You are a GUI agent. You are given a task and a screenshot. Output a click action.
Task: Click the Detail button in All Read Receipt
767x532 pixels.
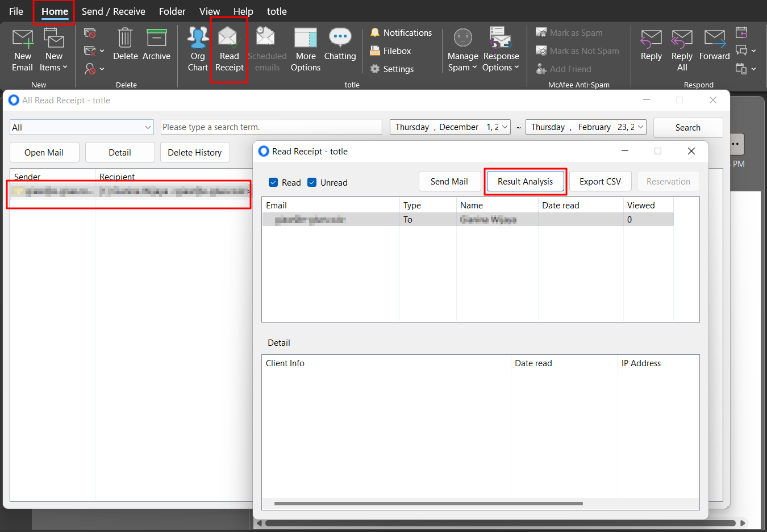(x=120, y=153)
